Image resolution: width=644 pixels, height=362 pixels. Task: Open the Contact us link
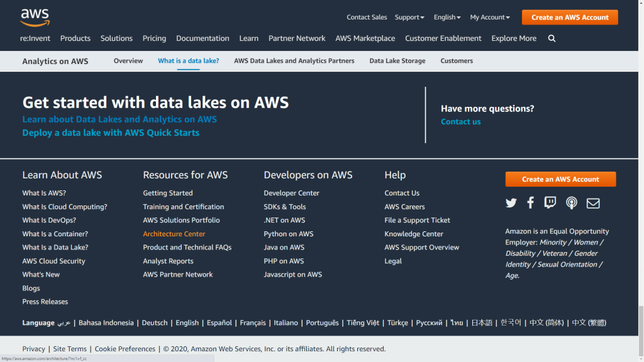(460, 121)
